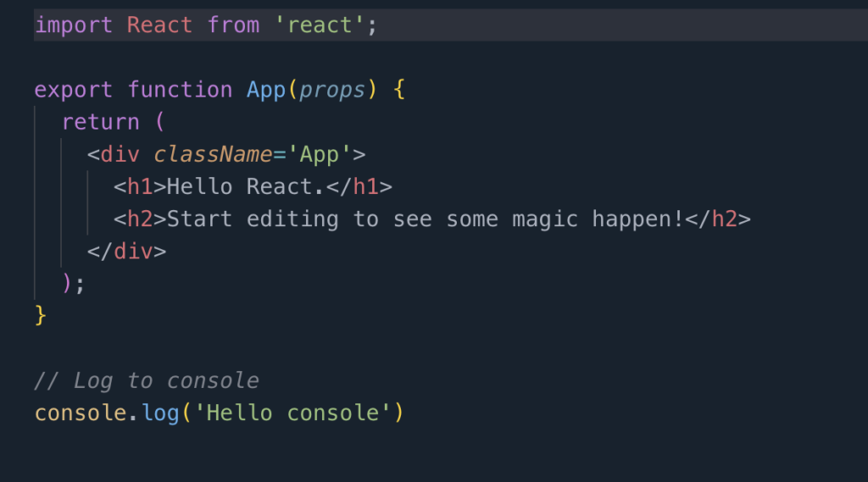Click the 'import' keyword on first line
The width and height of the screenshot is (868, 482).
(x=74, y=25)
